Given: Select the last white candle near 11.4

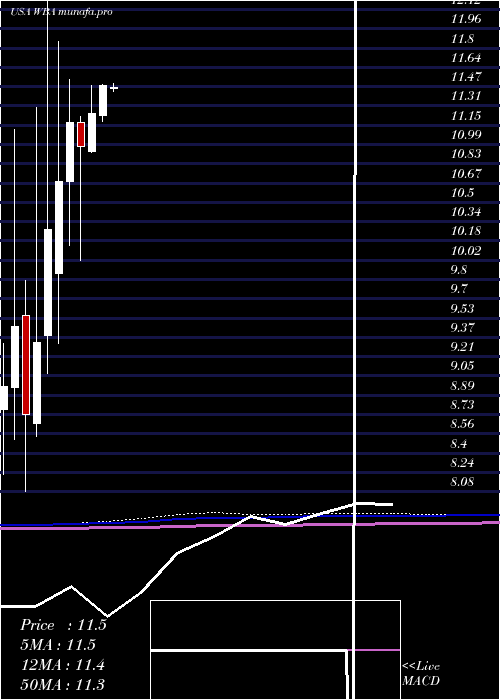Looking at the screenshot, I should click(x=103, y=100).
